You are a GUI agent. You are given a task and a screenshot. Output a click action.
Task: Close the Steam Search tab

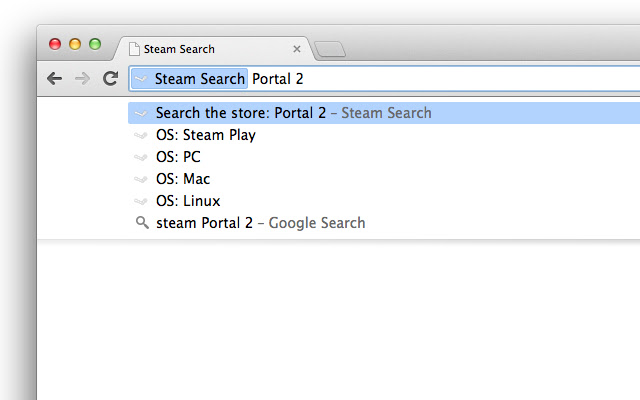point(297,48)
